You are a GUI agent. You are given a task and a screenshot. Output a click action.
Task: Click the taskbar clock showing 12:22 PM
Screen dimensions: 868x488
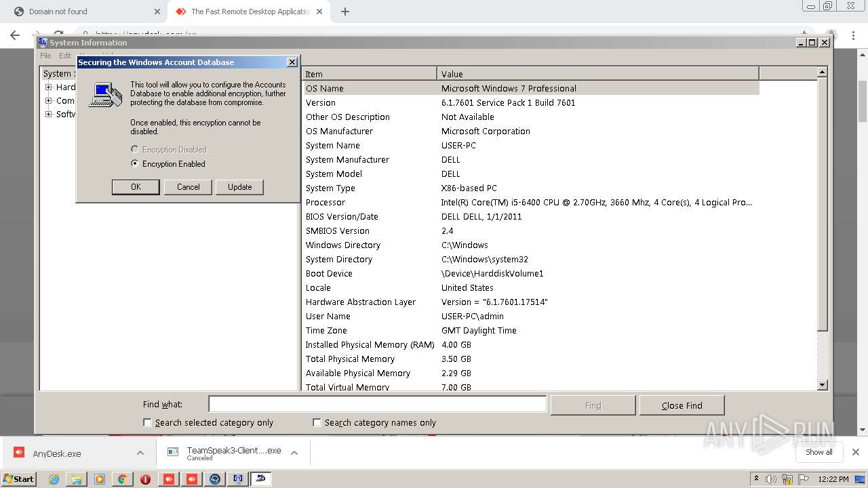pyautogui.click(x=833, y=479)
